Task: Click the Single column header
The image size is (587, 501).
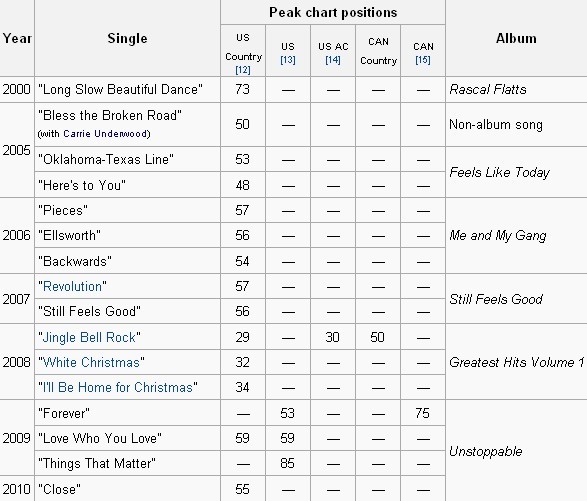Action: pyautogui.click(x=127, y=38)
